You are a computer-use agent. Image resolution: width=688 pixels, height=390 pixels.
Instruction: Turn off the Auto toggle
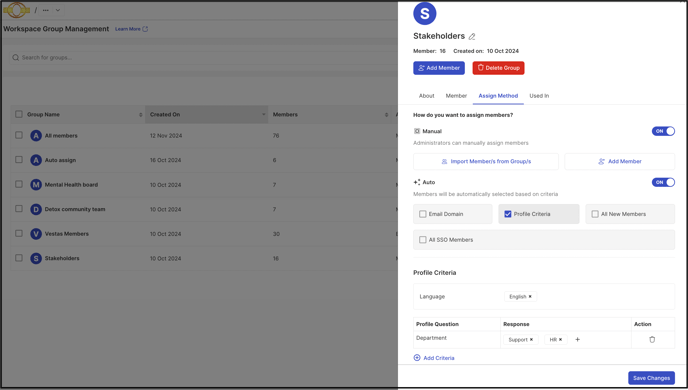click(x=663, y=182)
